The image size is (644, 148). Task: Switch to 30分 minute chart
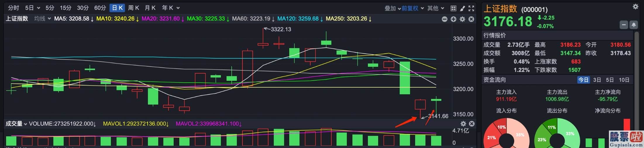tap(83, 8)
